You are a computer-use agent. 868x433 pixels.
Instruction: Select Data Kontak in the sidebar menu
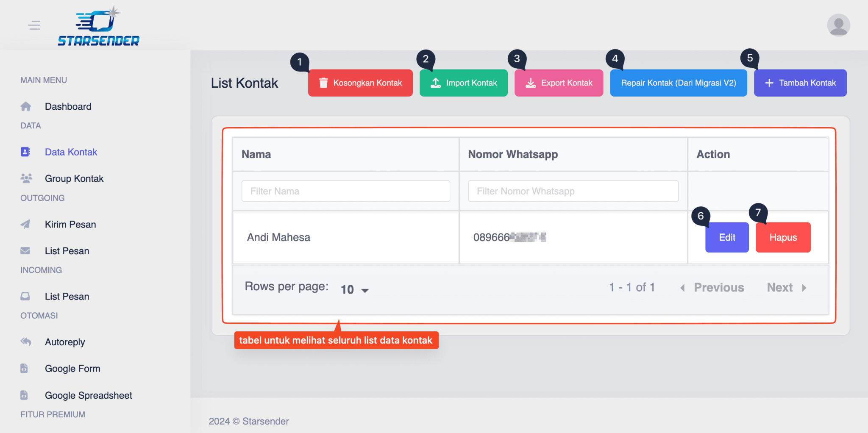(71, 152)
